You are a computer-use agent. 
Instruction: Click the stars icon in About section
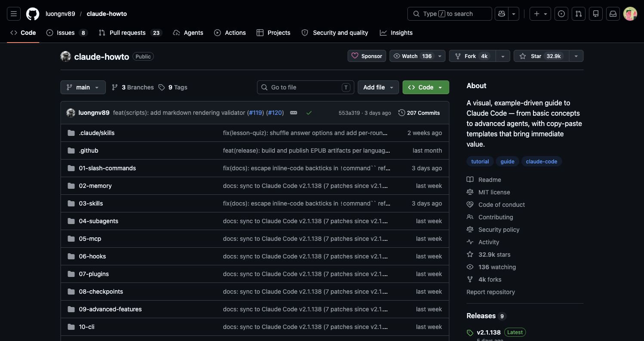[x=470, y=255]
